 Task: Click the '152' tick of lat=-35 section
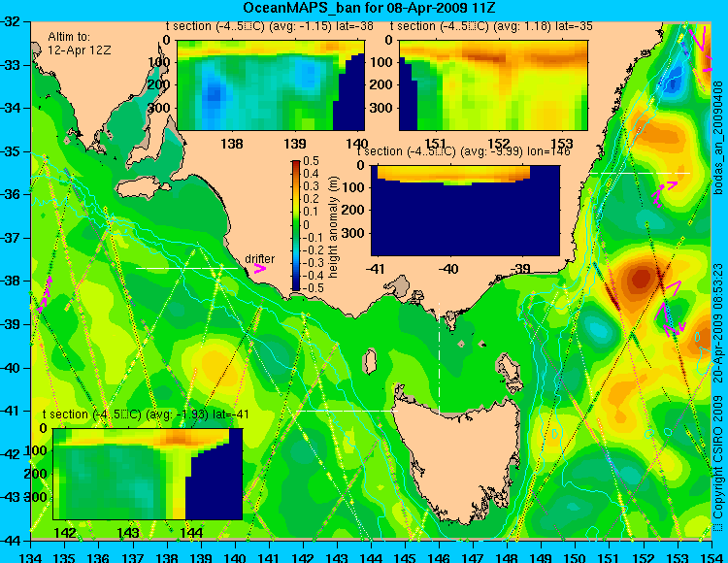click(499, 144)
